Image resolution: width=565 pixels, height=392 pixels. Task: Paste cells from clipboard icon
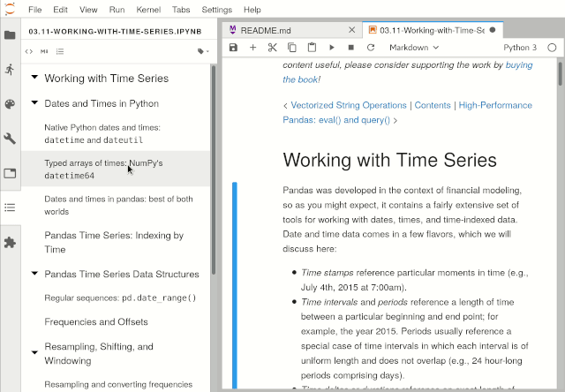point(312,48)
